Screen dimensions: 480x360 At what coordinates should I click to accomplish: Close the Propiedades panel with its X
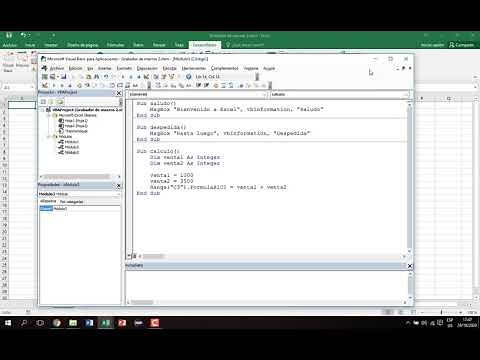119,186
